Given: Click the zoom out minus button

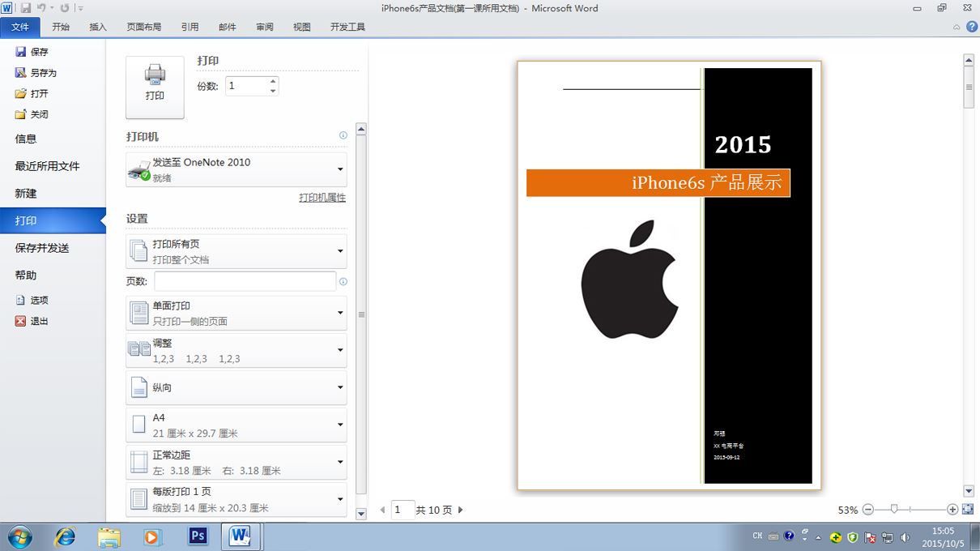Looking at the screenshot, I should pos(868,510).
